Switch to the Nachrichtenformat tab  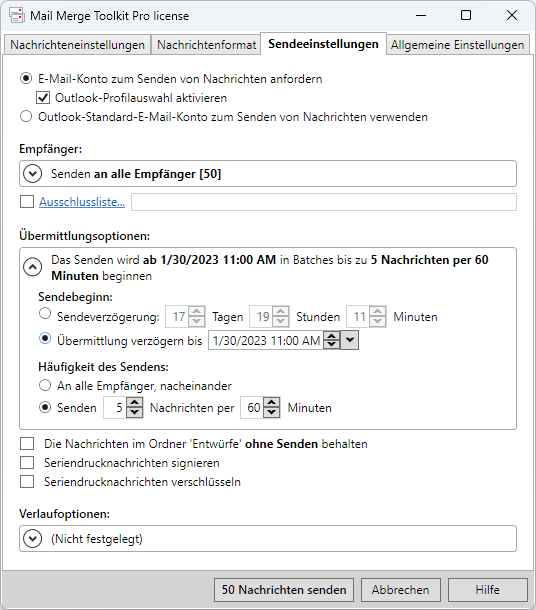206,45
